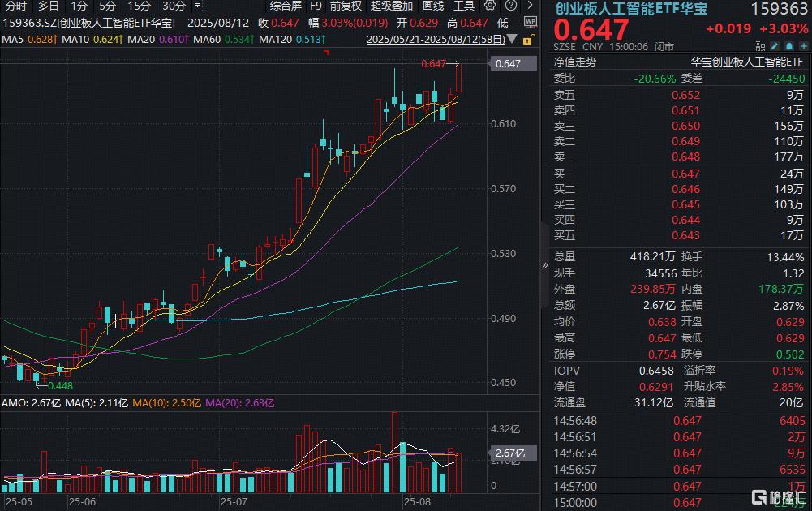Click the 融 margin trading marker
The width and height of the screenshot is (812, 511).
760,46
